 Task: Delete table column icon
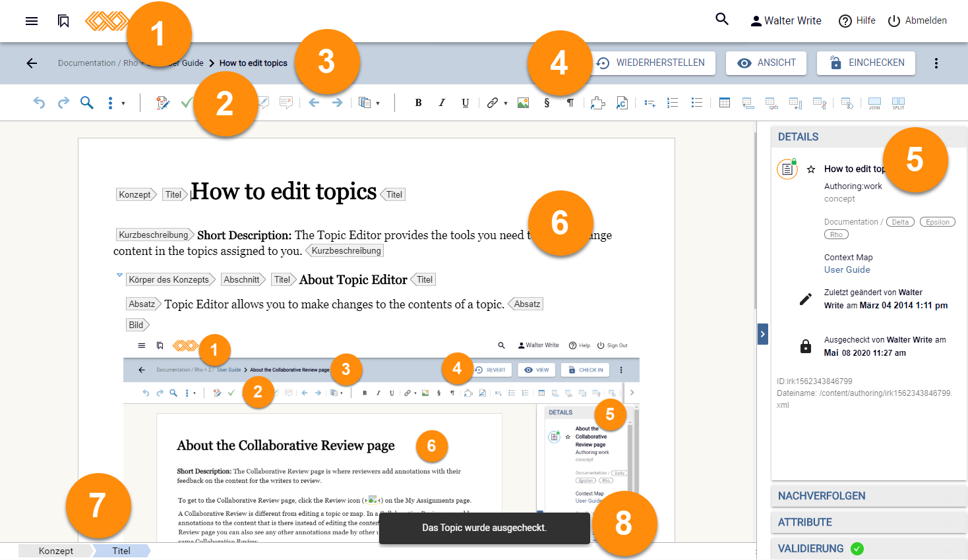(820, 103)
